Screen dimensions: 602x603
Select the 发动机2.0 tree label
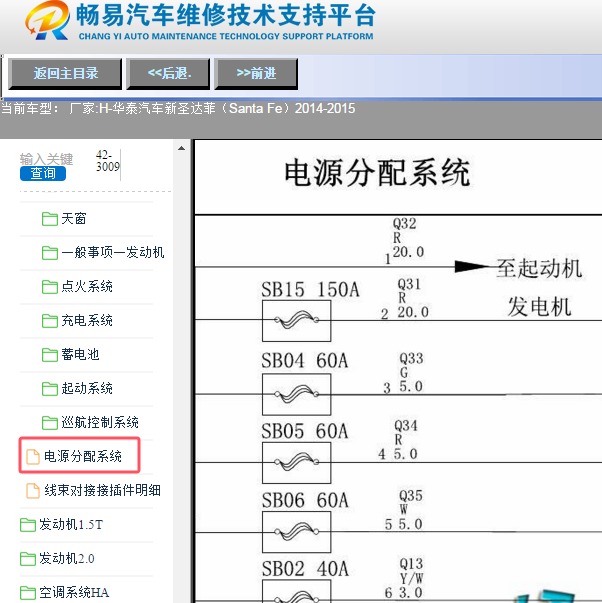pyautogui.click(x=67, y=558)
